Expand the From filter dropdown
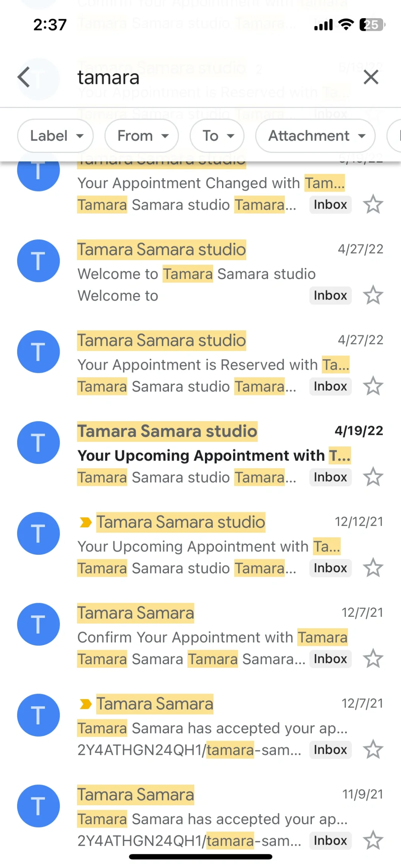 click(x=141, y=136)
